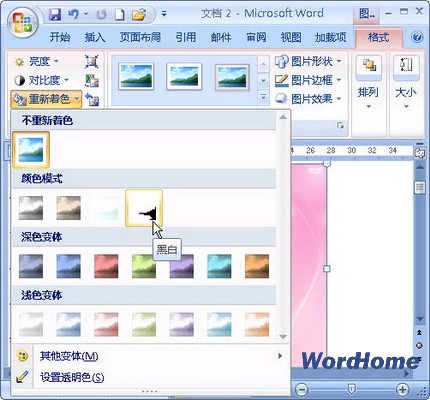Apply the 黑白 black and white mode
The width and height of the screenshot is (430, 400).
[144, 208]
